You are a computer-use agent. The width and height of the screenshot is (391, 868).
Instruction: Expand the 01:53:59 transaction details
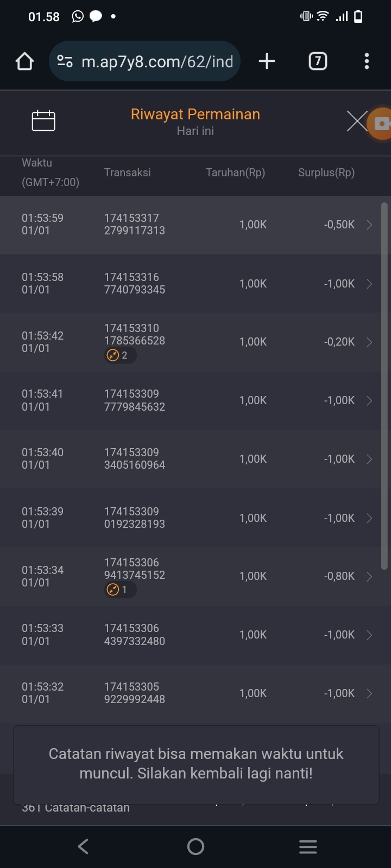[369, 225]
